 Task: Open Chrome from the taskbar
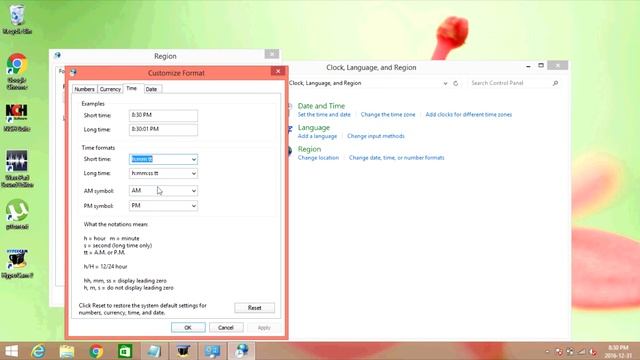(96, 351)
